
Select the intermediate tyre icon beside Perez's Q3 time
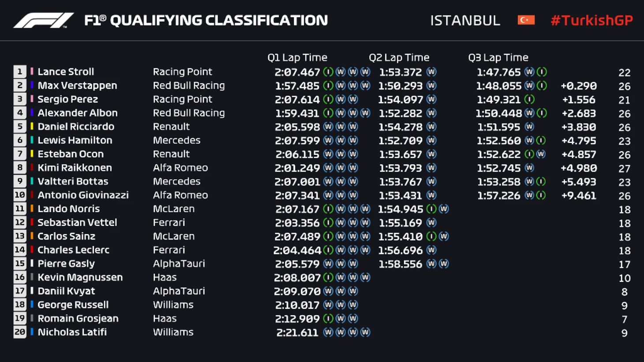click(x=529, y=100)
